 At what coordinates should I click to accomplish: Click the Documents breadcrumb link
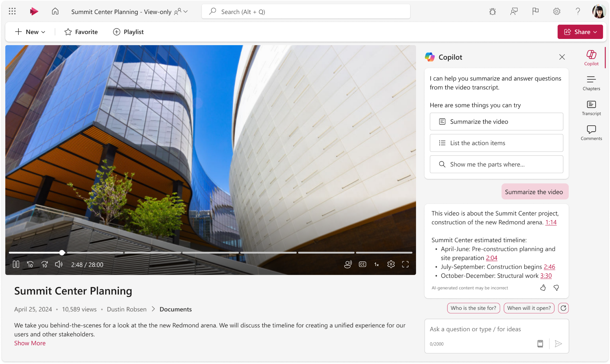175,309
